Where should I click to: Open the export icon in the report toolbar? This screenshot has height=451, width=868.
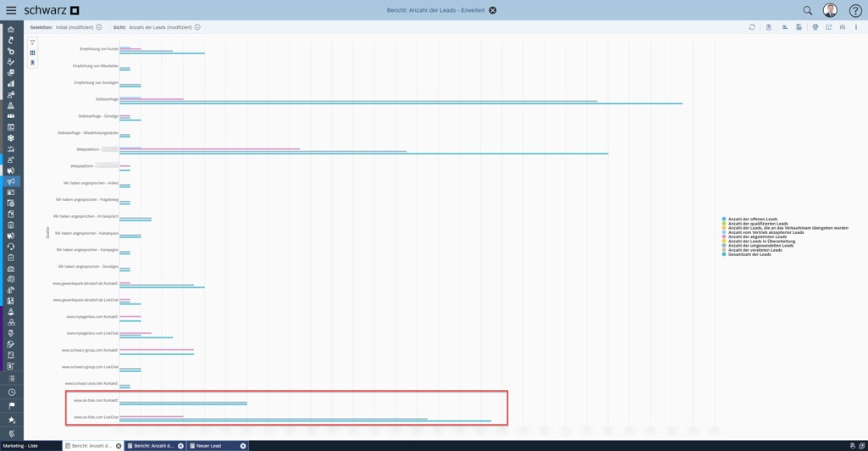(x=829, y=27)
